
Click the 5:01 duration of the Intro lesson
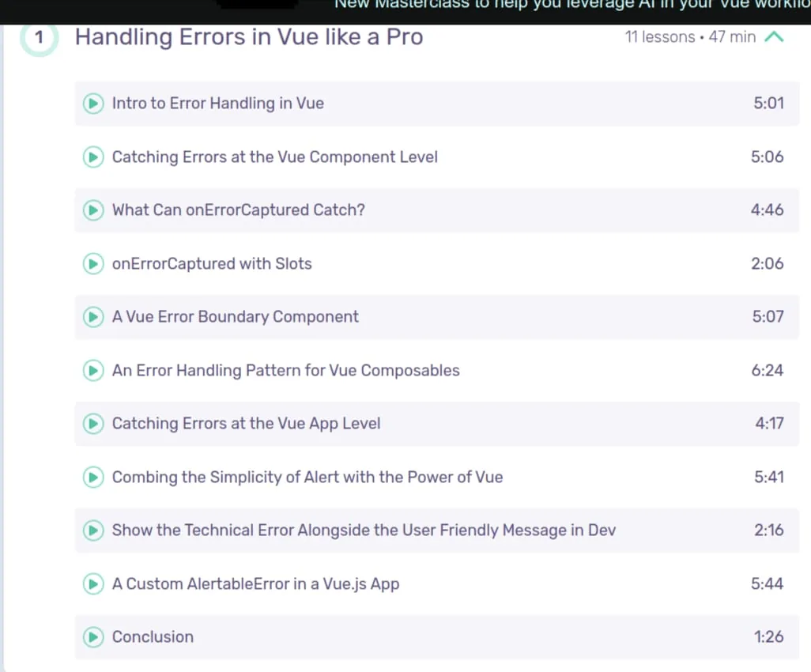[x=768, y=103]
